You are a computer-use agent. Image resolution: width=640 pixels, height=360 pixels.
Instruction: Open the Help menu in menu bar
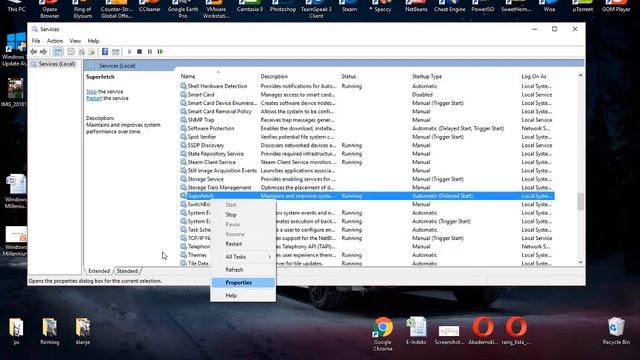tap(93, 41)
